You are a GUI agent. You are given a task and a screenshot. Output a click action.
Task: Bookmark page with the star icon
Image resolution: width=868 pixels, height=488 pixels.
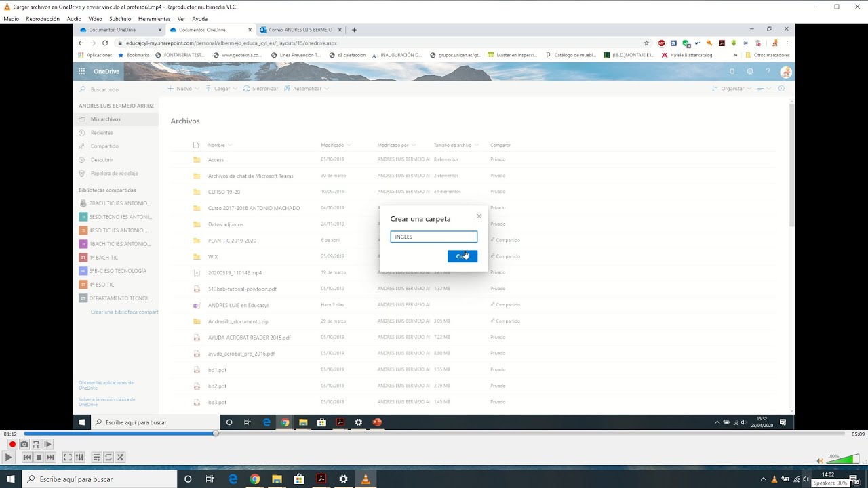coord(646,43)
